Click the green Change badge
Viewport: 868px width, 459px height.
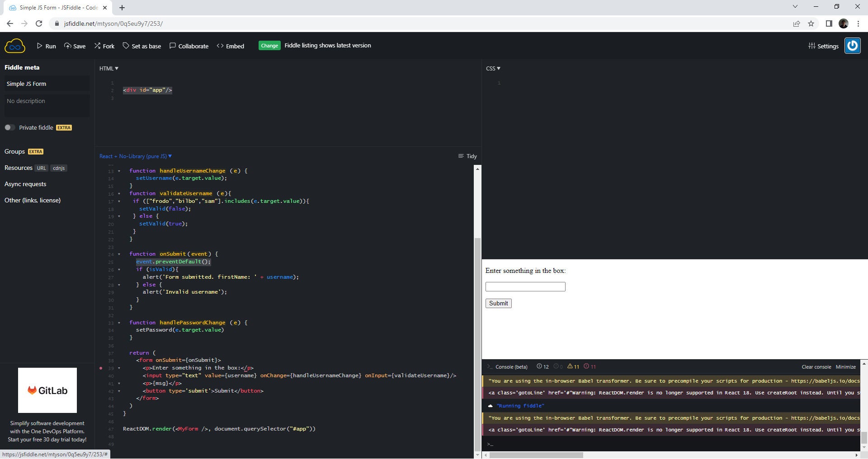coord(269,46)
